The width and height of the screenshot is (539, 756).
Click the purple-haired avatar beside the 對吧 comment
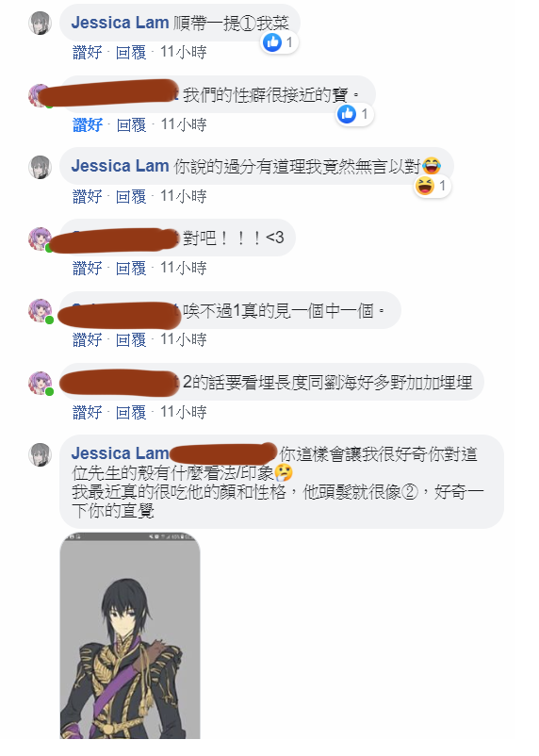click(x=40, y=239)
